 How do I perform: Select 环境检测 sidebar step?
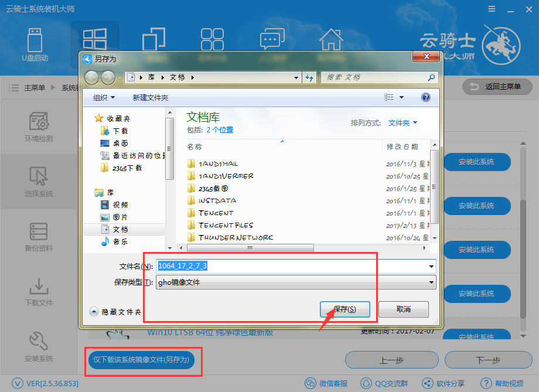[x=39, y=127]
